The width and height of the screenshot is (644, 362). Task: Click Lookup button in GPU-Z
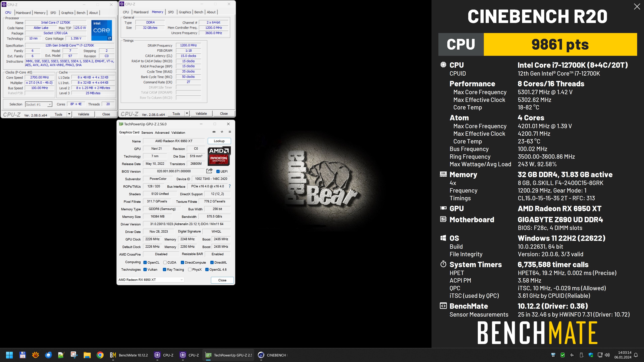pyautogui.click(x=219, y=141)
